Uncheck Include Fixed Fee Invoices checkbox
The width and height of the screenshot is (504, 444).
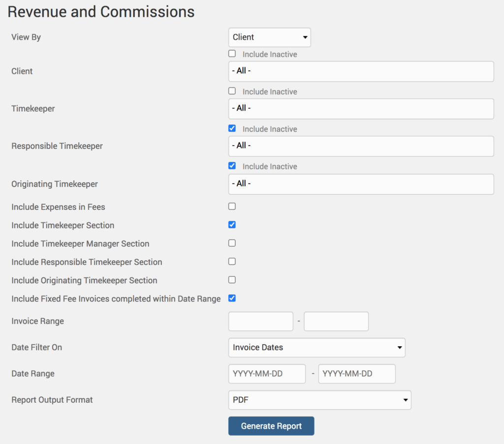[232, 298]
